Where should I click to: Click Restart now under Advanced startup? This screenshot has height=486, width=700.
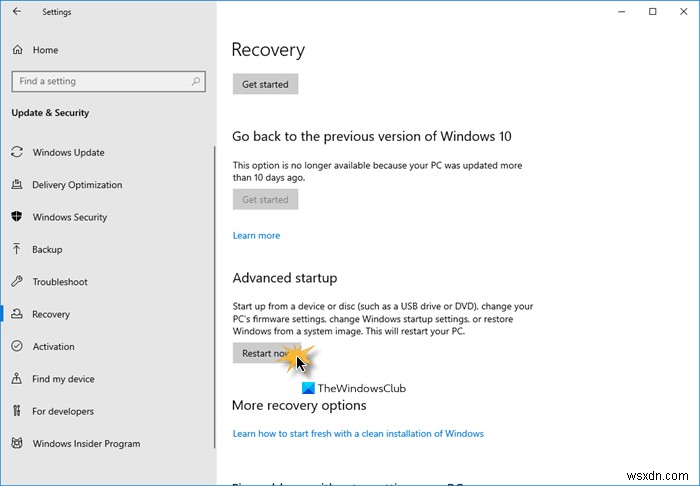coord(266,353)
